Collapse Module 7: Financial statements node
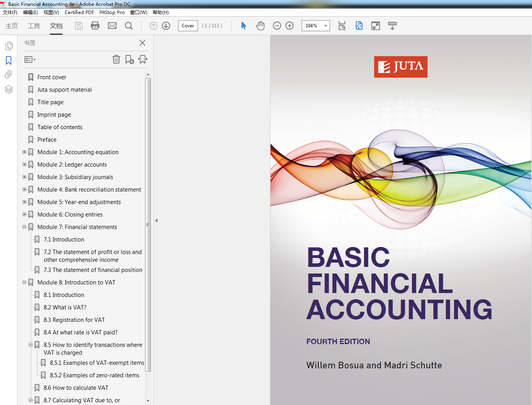 click(25, 227)
